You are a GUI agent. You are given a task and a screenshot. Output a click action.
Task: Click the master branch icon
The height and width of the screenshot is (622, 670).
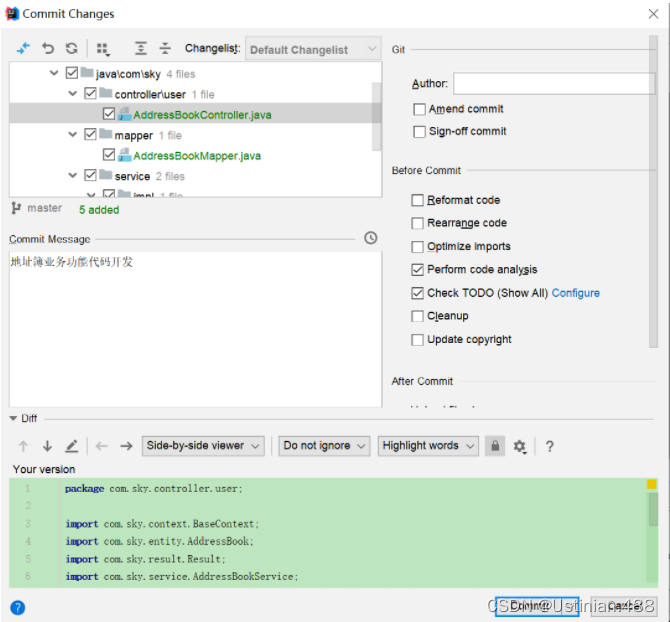click(x=16, y=208)
